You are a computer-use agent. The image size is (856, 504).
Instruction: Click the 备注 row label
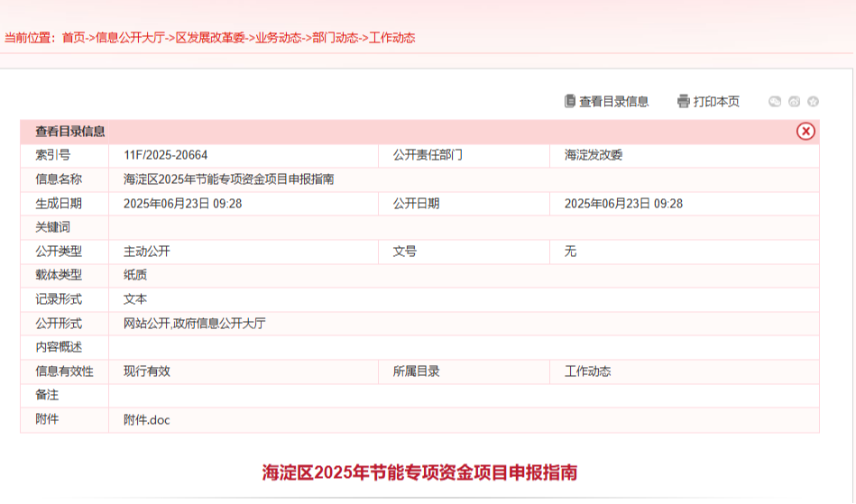pos(47,395)
